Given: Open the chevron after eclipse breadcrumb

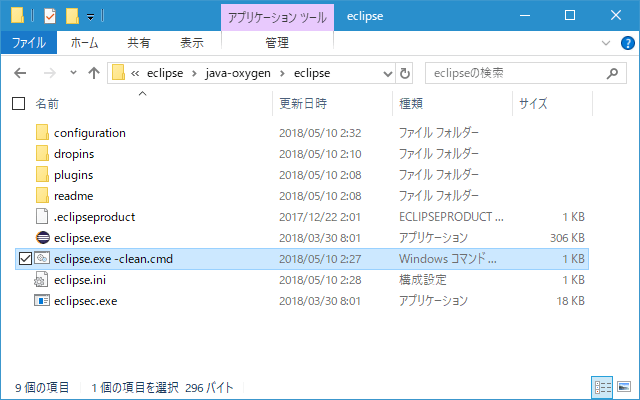Looking at the screenshot, I should click(x=194, y=73).
